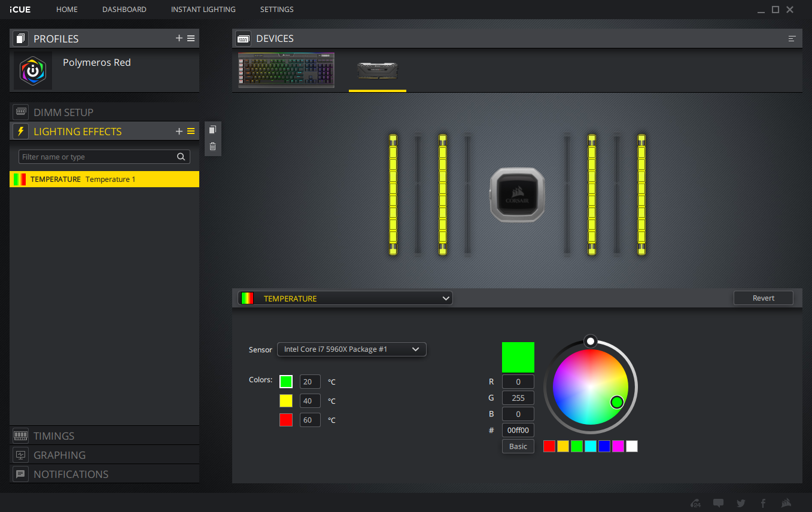This screenshot has width=812, height=512.
Task: Add a new lighting effect with plus icon
Action: [x=179, y=132]
